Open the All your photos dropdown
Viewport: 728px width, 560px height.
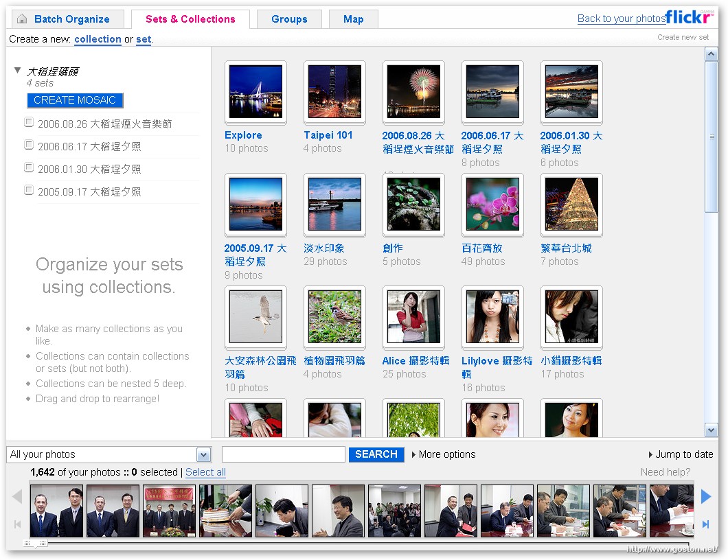(x=203, y=455)
